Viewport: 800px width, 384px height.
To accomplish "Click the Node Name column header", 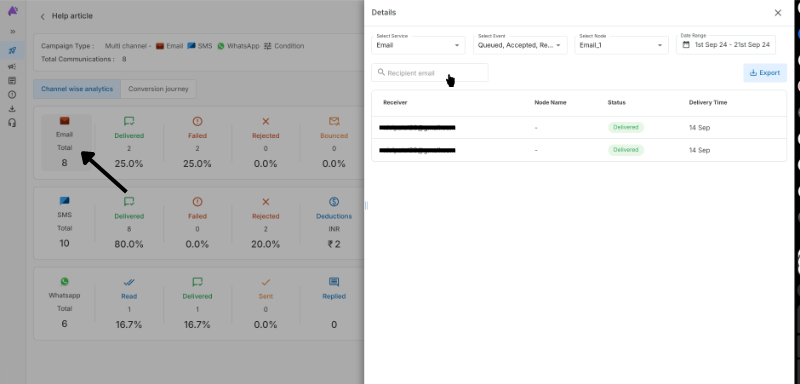I will 550,103.
